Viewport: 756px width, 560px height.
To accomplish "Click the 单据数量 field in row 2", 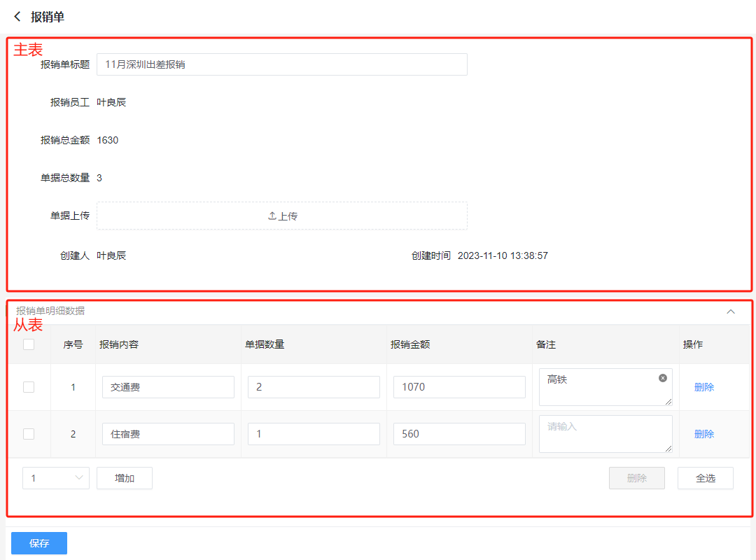I will (314, 434).
